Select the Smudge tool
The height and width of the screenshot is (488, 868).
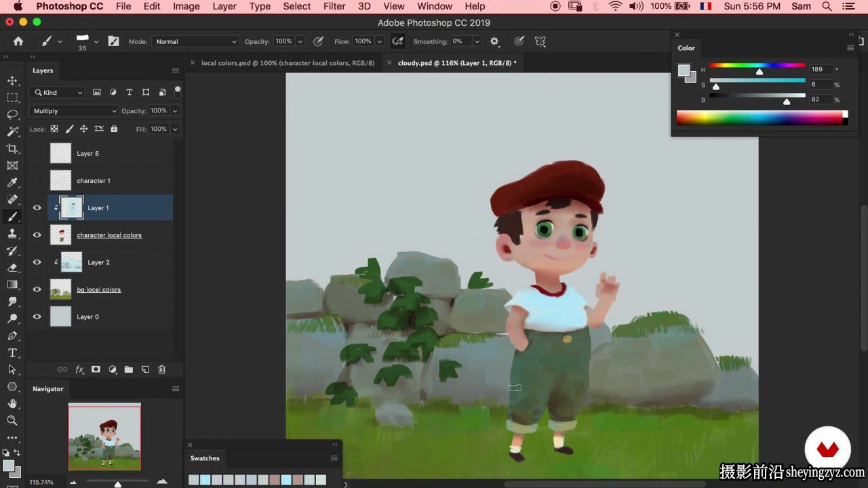pyautogui.click(x=12, y=302)
